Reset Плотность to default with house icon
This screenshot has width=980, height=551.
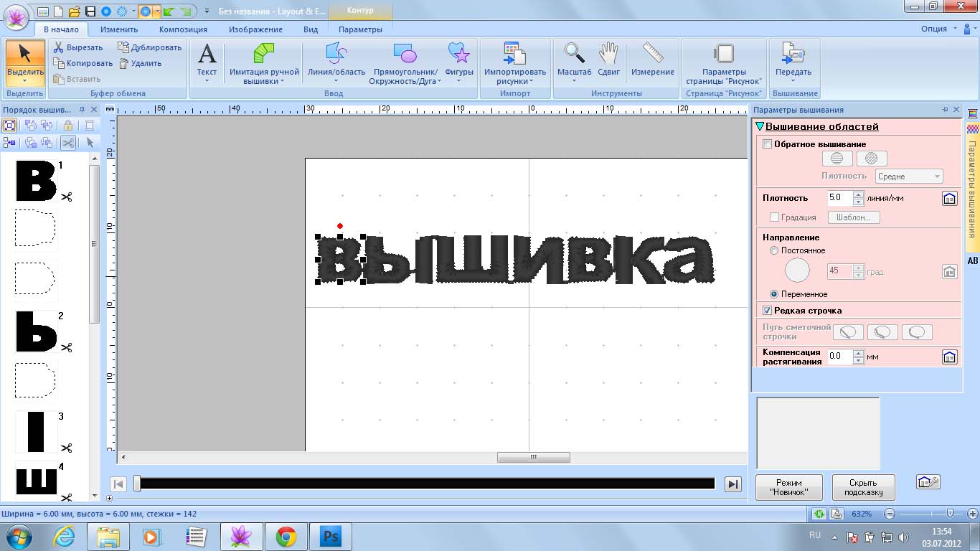coord(949,199)
